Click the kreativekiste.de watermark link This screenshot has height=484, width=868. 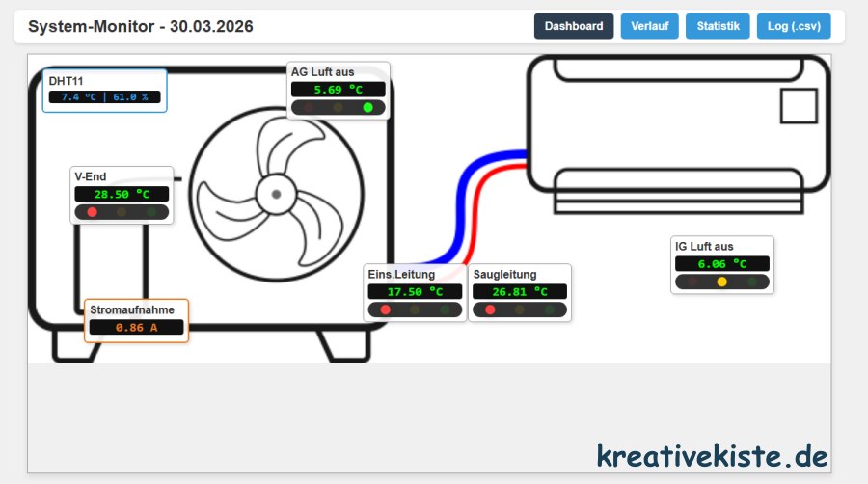pyautogui.click(x=712, y=455)
